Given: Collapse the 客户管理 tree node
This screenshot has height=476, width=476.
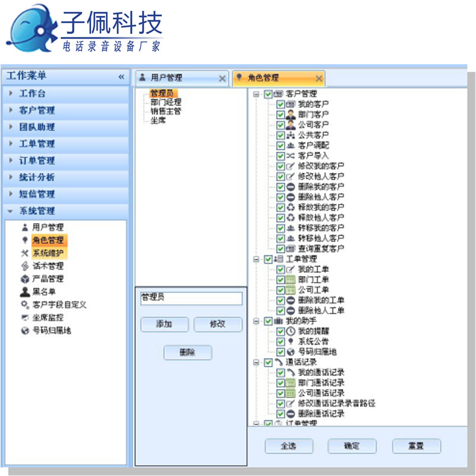Looking at the screenshot, I should click(x=256, y=93).
